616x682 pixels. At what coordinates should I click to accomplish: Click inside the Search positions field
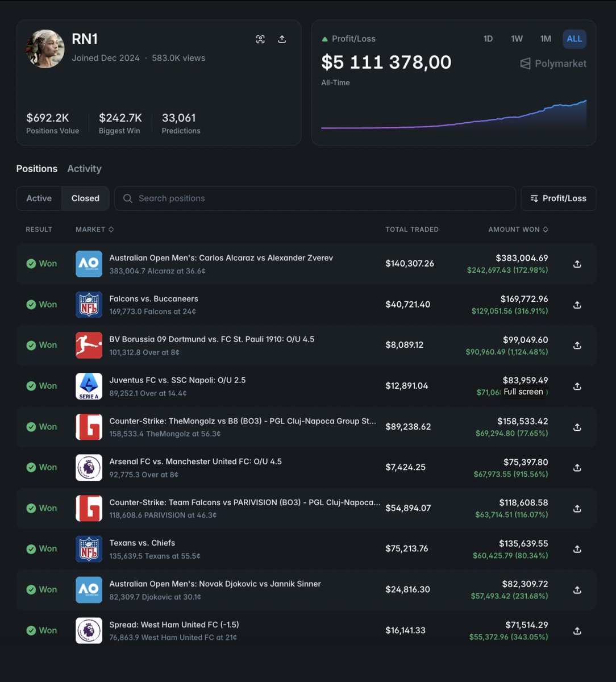pos(315,198)
